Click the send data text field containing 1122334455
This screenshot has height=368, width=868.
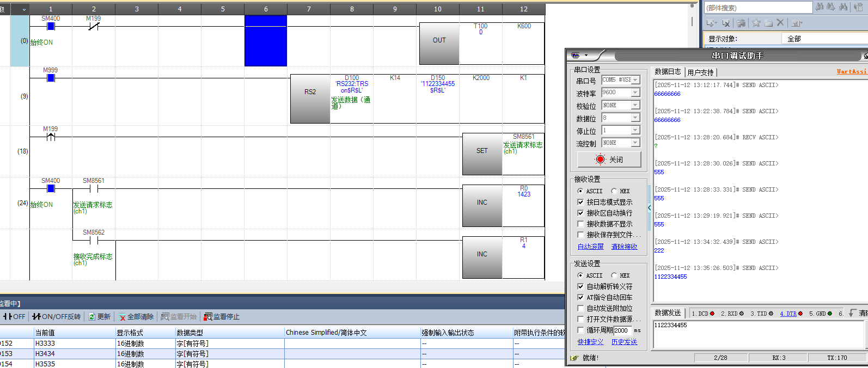pos(758,333)
